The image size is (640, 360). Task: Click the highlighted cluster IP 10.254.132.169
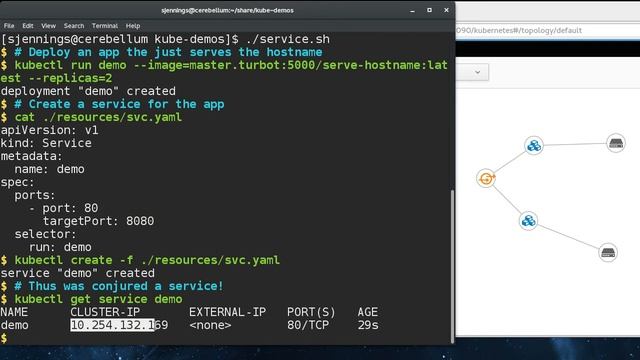[x=119, y=325]
